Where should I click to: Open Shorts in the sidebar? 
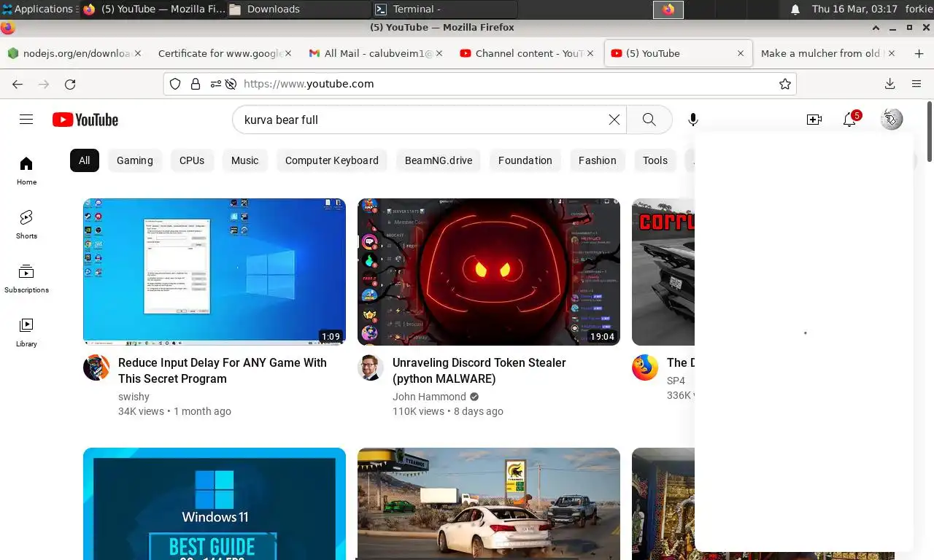(x=26, y=225)
